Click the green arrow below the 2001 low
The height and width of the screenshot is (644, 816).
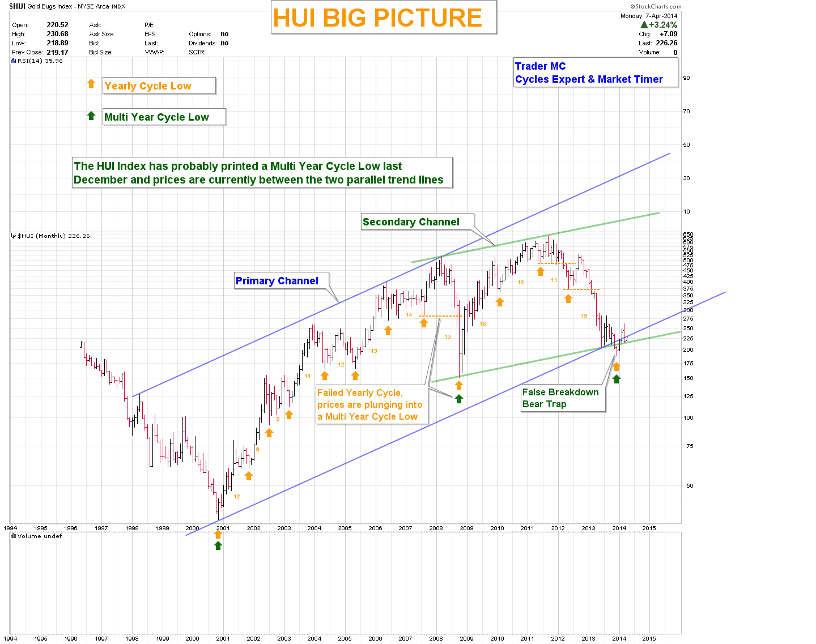pyautogui.click(x=218, y=545)
